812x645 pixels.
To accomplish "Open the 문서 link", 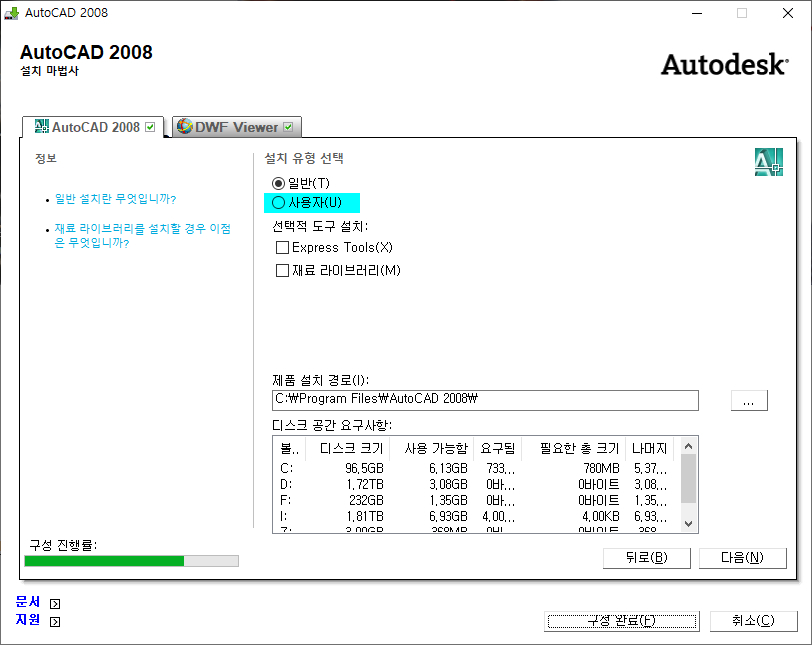I will point(28,602).
